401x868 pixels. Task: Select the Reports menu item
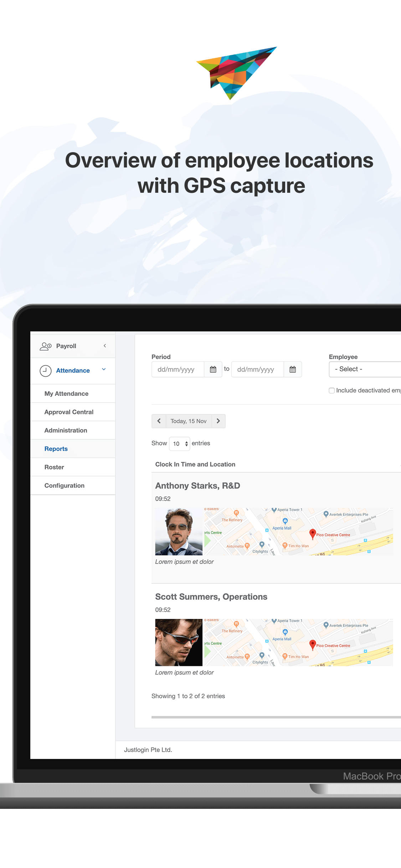73,449
